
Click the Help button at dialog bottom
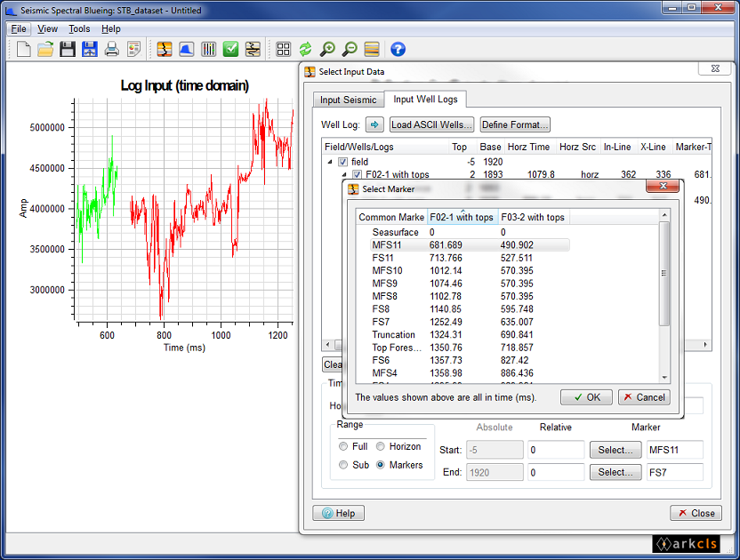[x=338, y=513]
